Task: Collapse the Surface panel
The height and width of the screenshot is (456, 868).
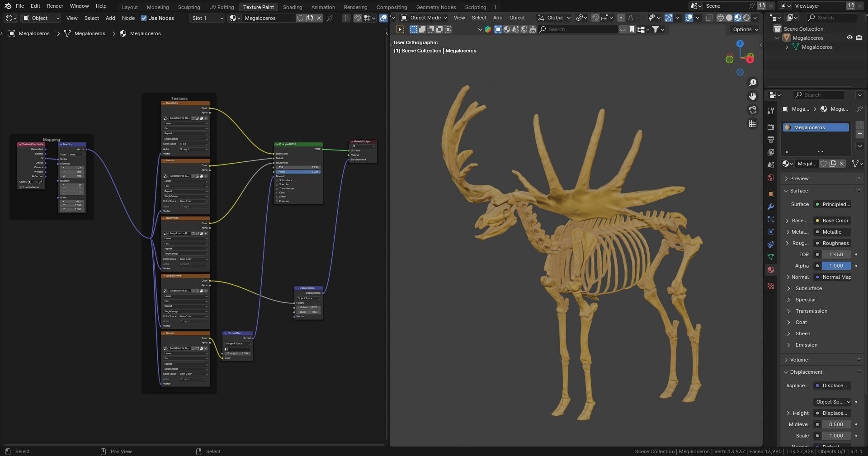Action: pos(822,191)
